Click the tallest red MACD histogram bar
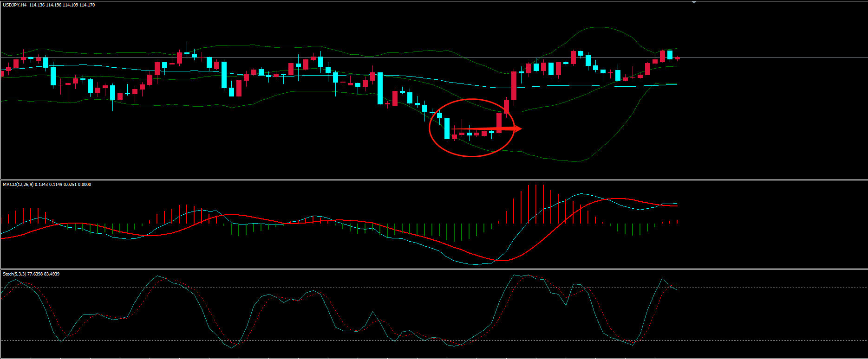The height and width of the screenshot is (359, 868). pos(536,204)
